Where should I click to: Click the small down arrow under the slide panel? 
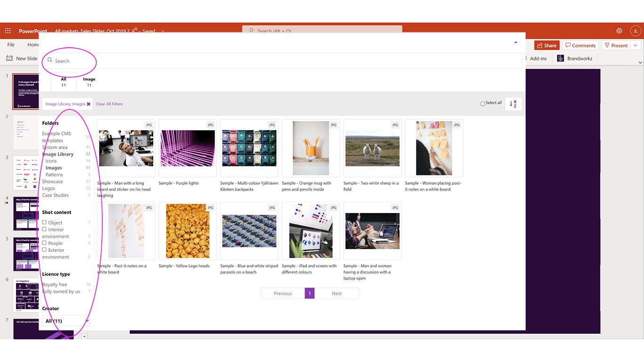(84, 337)
